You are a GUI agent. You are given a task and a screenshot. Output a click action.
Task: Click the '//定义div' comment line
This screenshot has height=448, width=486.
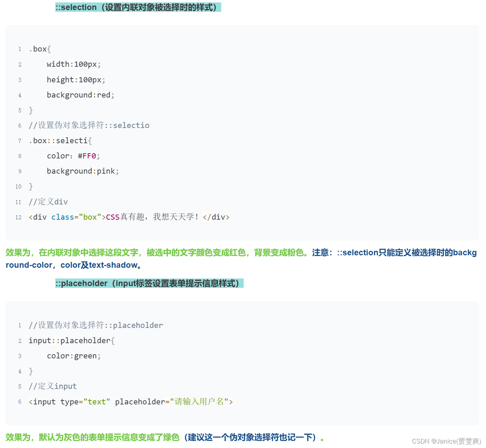[x=48, y=202]
